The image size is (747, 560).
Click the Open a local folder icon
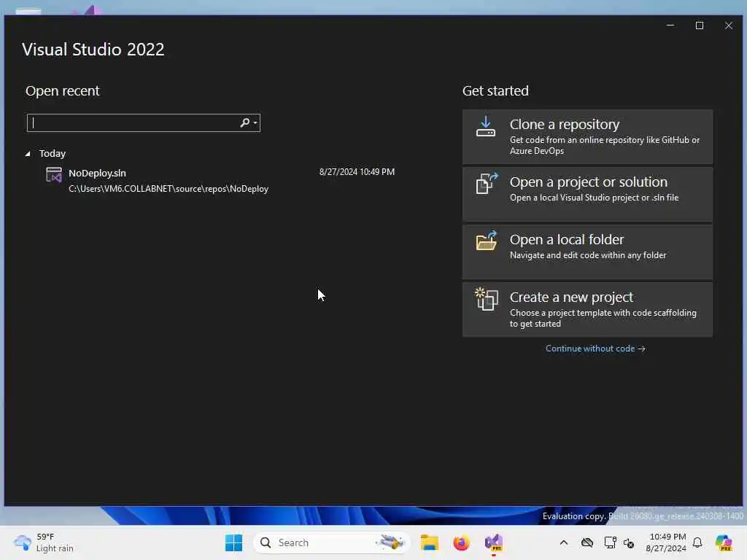[487, 241]
